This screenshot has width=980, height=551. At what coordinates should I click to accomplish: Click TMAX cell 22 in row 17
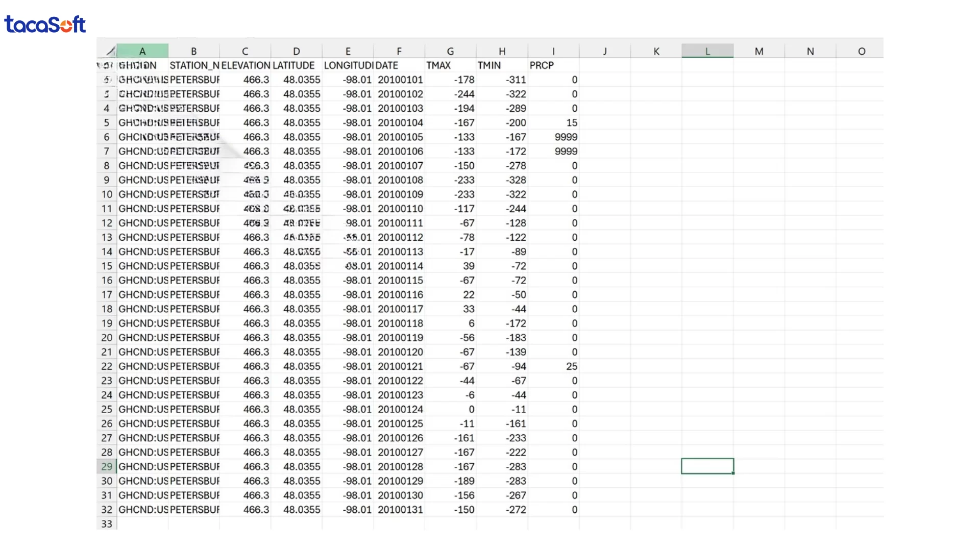pyautogui.click(x=451, y=294)
